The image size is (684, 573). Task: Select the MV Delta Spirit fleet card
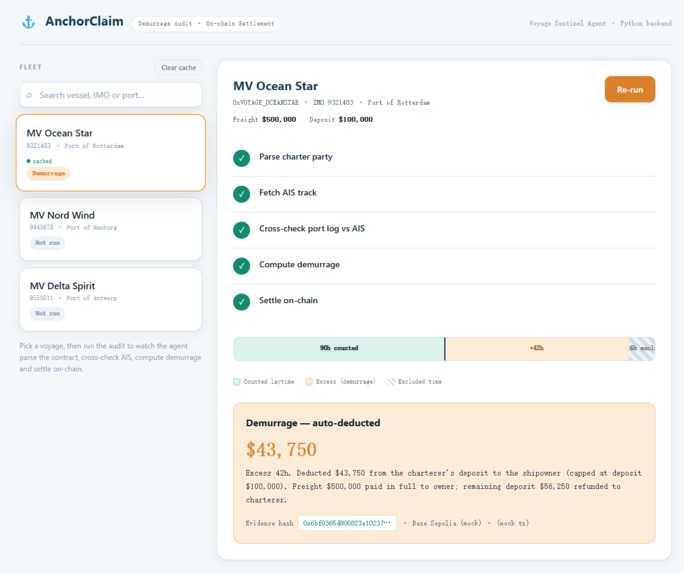[x=110, y=300]
